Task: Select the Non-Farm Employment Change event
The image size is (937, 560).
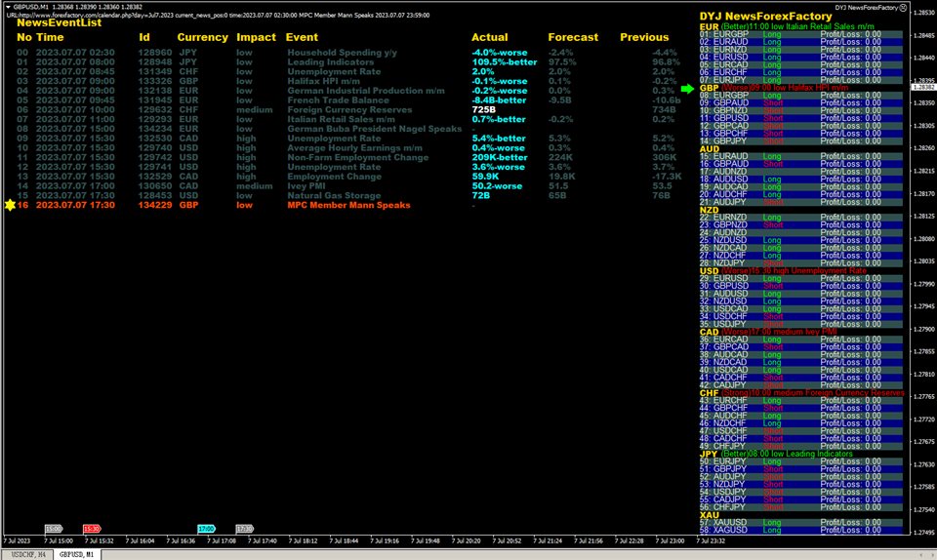Action: pos(358,158)
